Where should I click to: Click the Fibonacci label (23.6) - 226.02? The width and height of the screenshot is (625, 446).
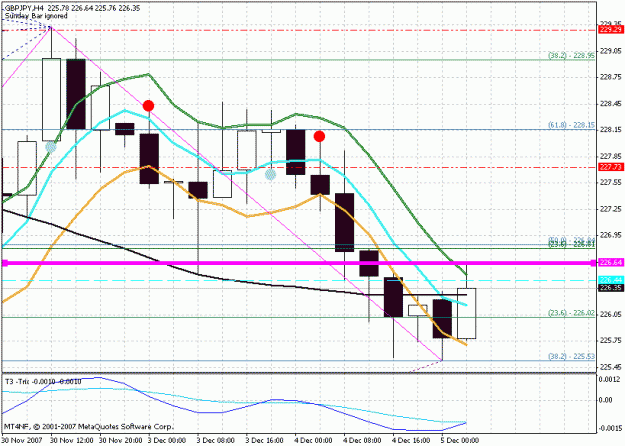[572, 313]
